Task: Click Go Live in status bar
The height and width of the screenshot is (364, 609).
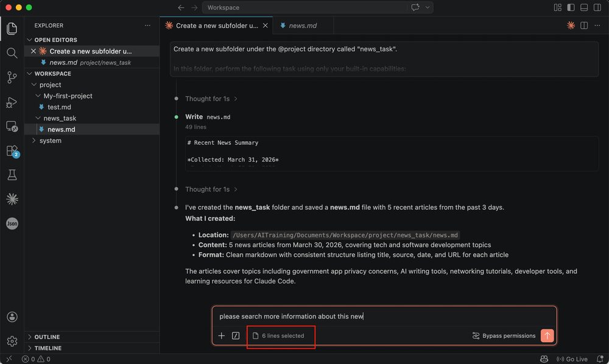Action: click(572, 359)
